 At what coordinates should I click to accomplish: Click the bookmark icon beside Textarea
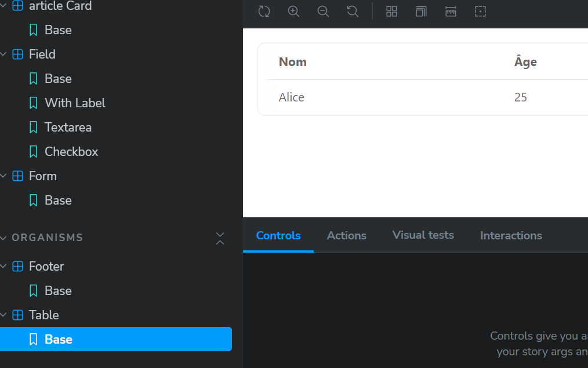[34, 127]
